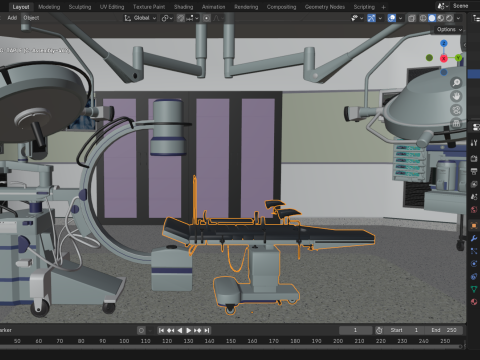Image resolution: width=480 pixels, height=360 pixels.
Task: Play the animation forward
Action: tap(188, 330)
